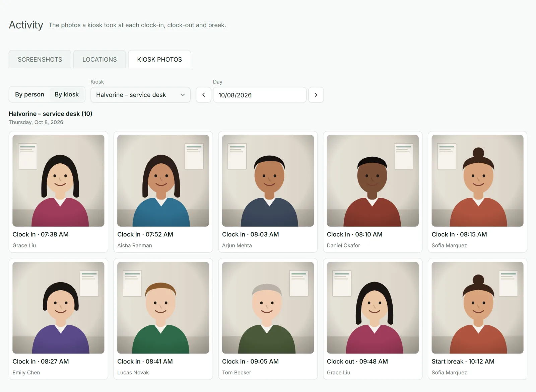The width and height of the screenshot is (536, 392).
Task: Click the name 'Emily Chen'
Action: pyautogui.click(x=26, y=373)
